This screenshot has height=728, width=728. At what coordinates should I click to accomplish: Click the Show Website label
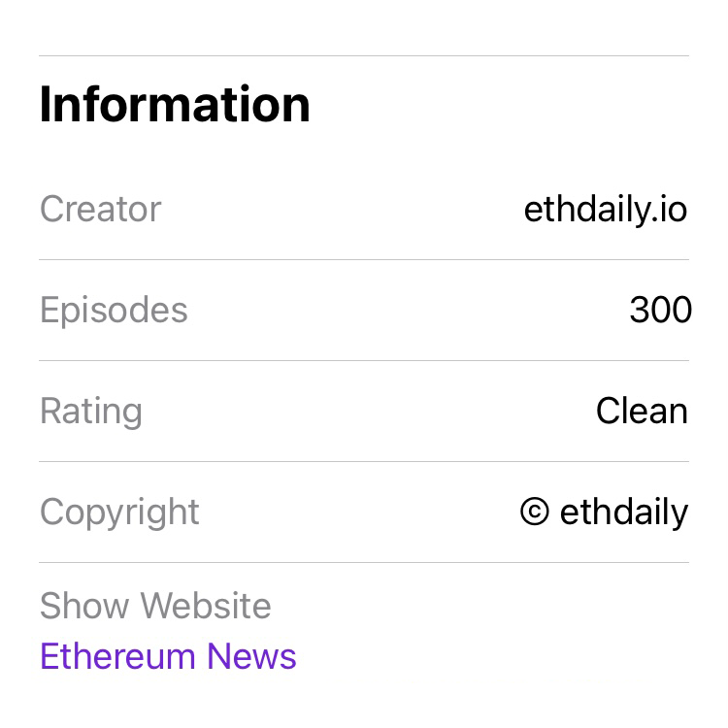pyautogui.click(x=155, y=606)
